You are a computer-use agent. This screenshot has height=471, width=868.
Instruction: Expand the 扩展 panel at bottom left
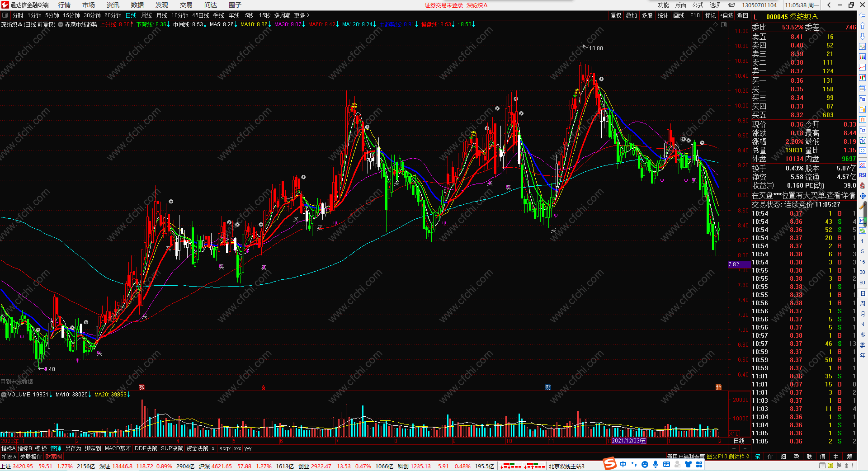point(9,457)
